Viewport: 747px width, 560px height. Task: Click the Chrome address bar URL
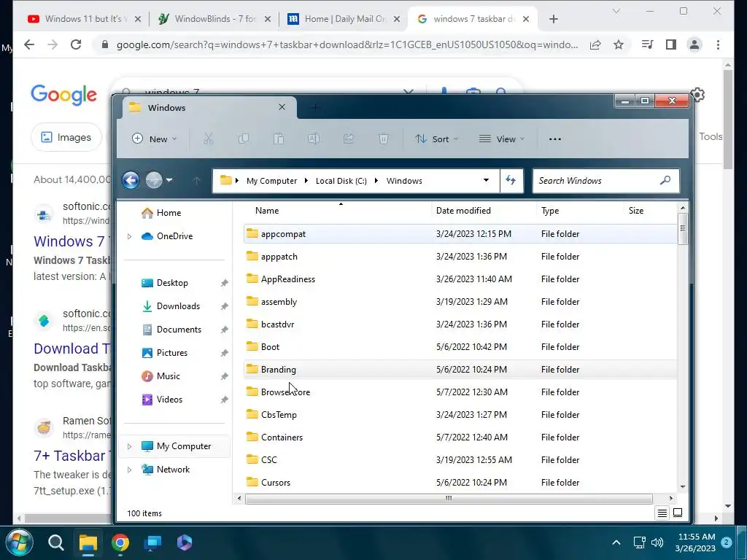pyautogui.click(x=347, y=44)
